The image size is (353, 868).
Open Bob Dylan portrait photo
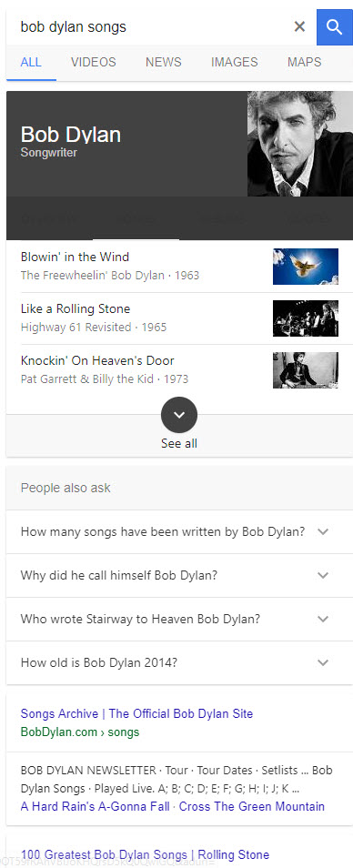pos(300,144)
